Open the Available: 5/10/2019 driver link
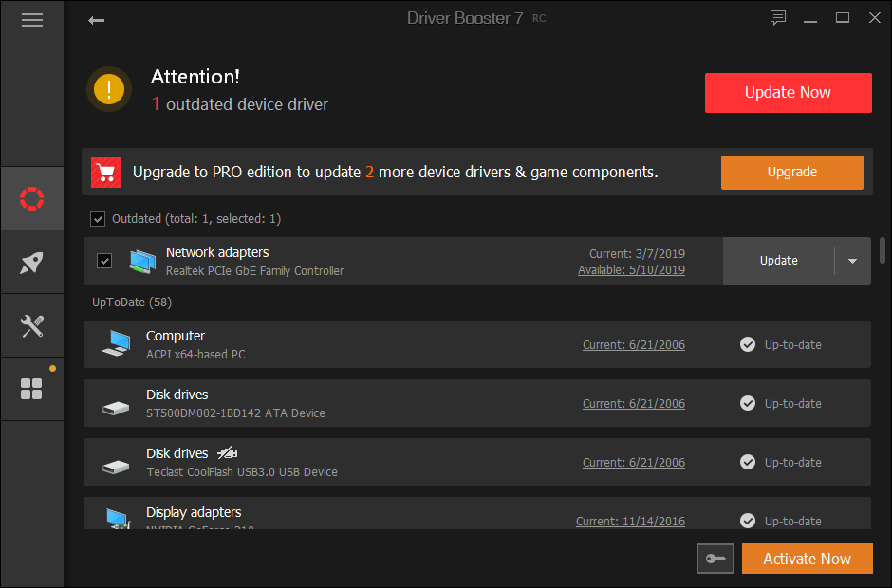 pyautogui.click(x=631, y=269)
